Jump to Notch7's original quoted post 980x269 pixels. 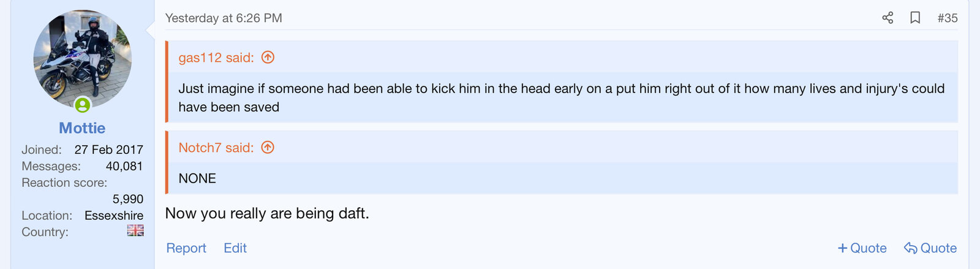click(x=216, y=148)
